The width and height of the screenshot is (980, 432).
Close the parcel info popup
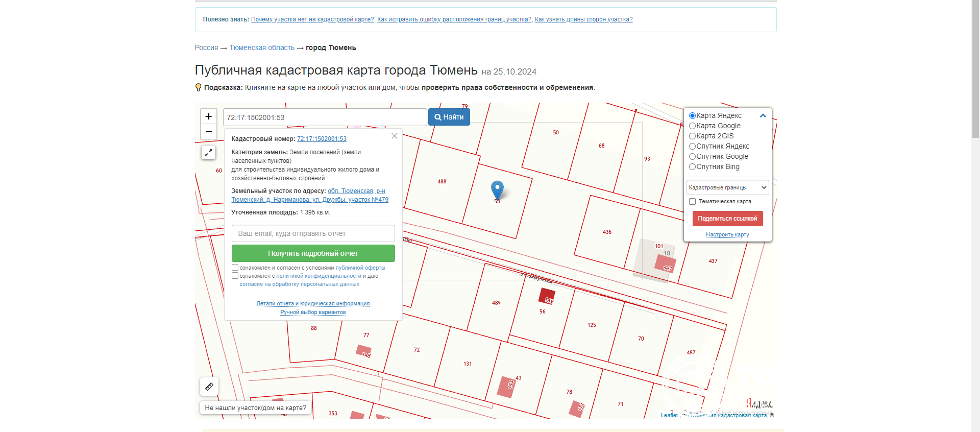[395, 136]
